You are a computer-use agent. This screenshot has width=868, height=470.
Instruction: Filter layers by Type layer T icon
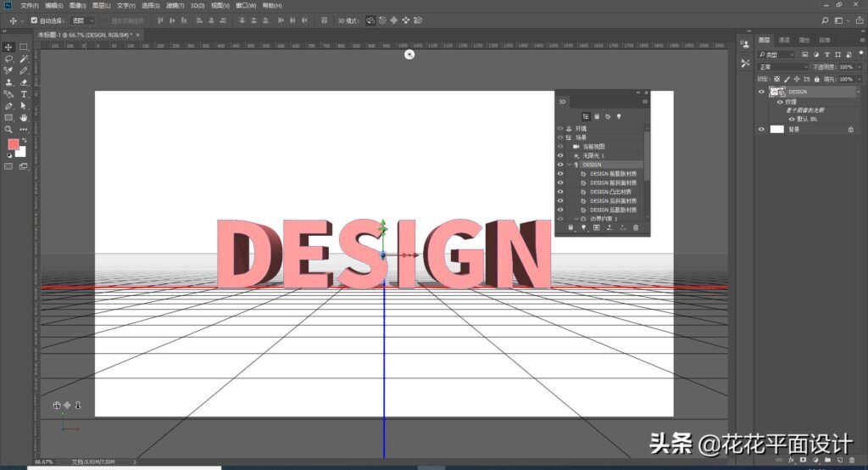[827, 54]
